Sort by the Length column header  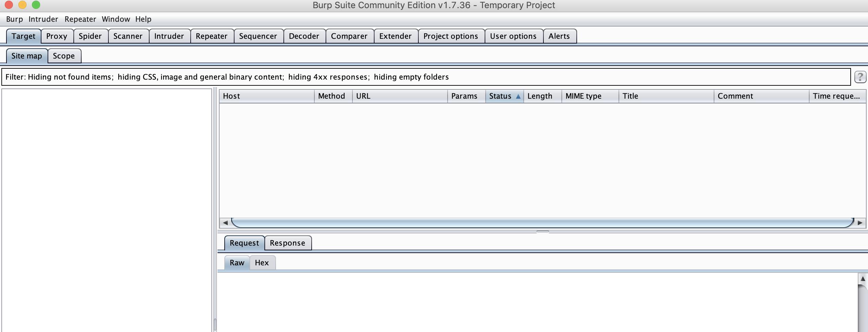coord(543,96)
